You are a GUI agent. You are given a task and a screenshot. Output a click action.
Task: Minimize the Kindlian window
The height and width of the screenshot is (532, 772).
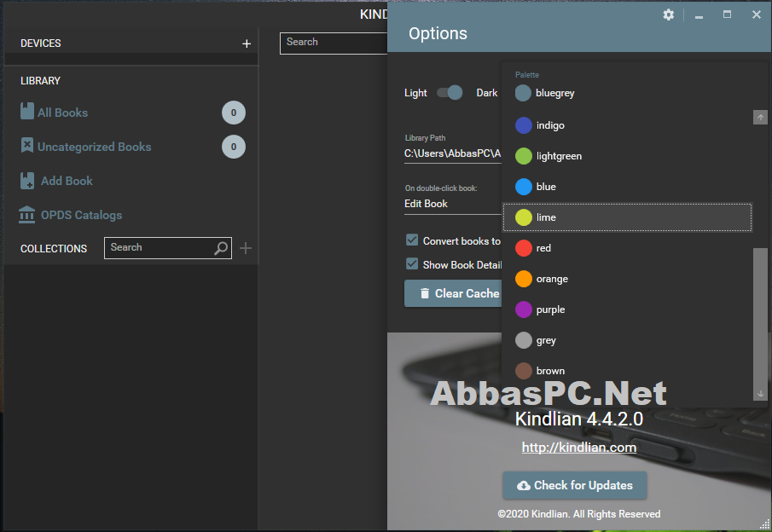click(x=699, y=15)
